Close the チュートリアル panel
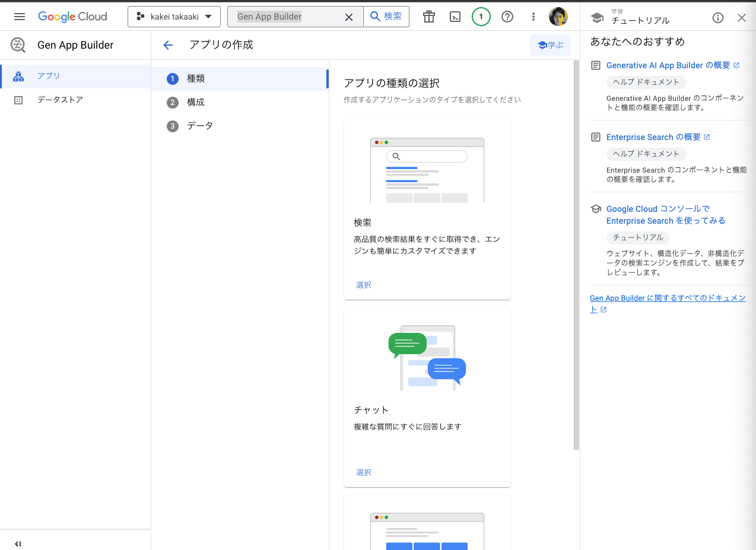The image size is (756, 550). click(x=742, y=18)
